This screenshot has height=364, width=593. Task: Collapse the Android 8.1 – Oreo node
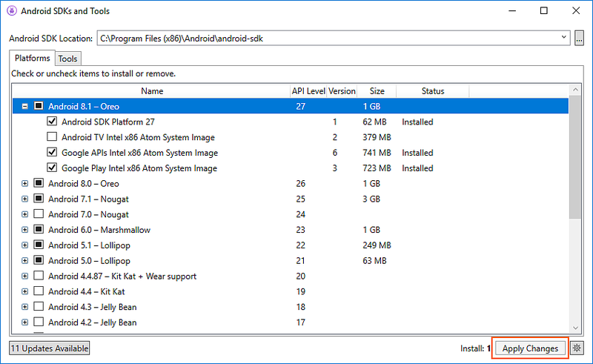click(x=25, y=106)
